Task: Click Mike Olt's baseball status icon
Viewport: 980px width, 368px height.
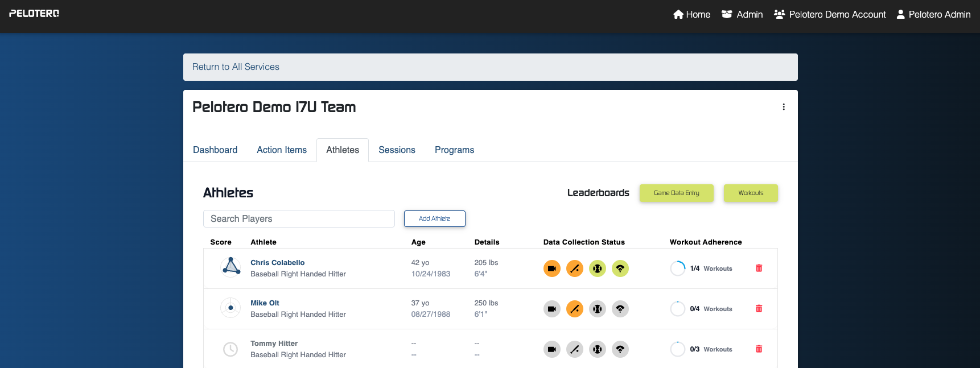Action: [x=598, y=309]
